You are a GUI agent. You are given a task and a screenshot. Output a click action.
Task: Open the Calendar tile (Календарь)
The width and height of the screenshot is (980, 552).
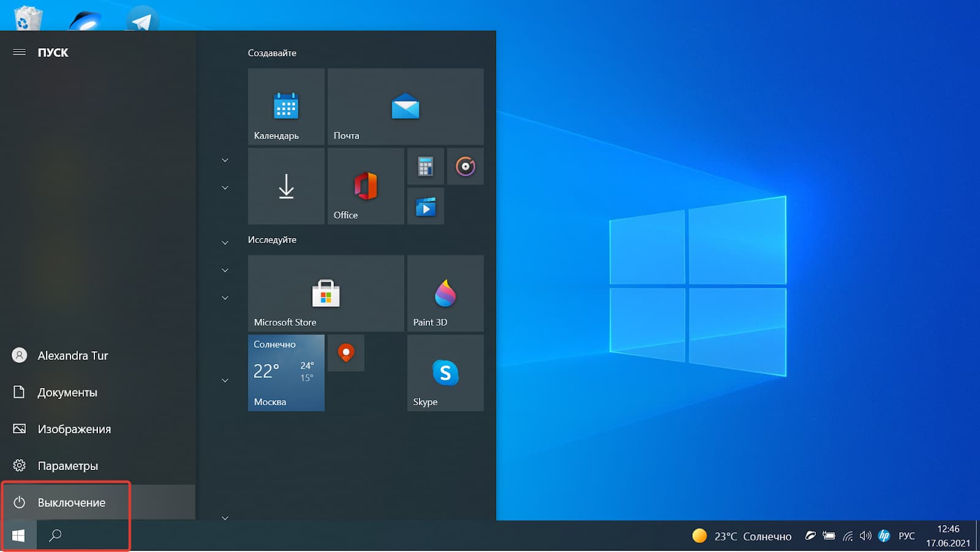coord(286,106)
